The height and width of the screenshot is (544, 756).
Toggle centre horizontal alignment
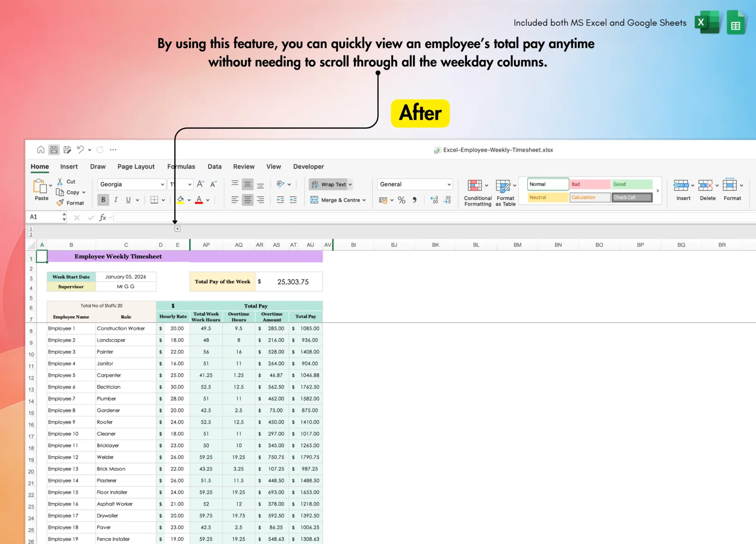pos(248,200)
